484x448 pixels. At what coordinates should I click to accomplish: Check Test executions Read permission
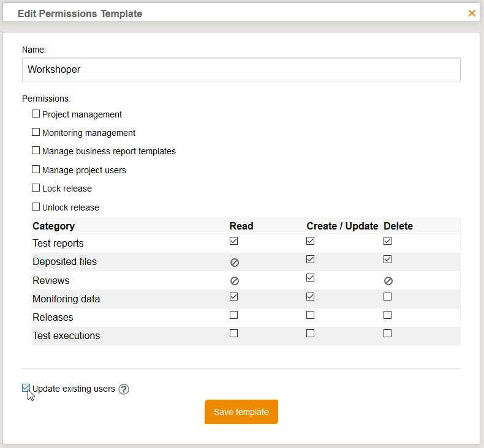(x=233, y=334)
